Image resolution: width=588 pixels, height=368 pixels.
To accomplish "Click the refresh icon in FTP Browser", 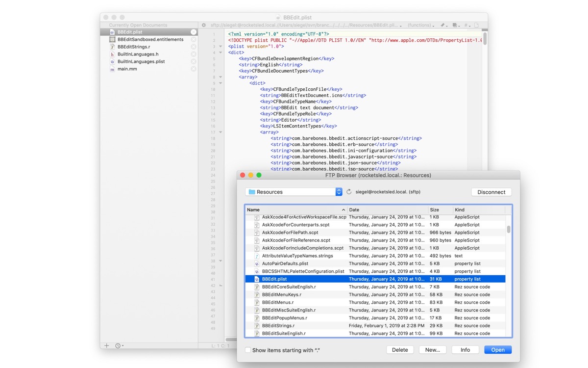I will (349, 192).
